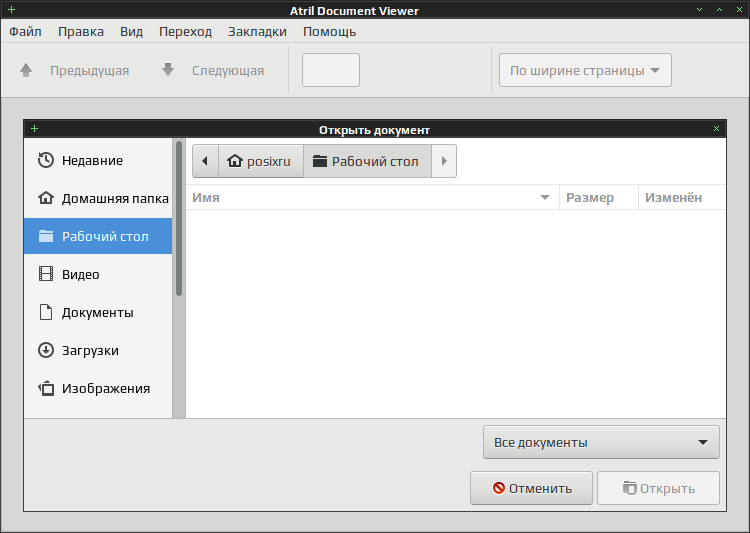Screen dimensions: 750x533
Task: Select Документы in the sidebar
Action: point(98,312)
